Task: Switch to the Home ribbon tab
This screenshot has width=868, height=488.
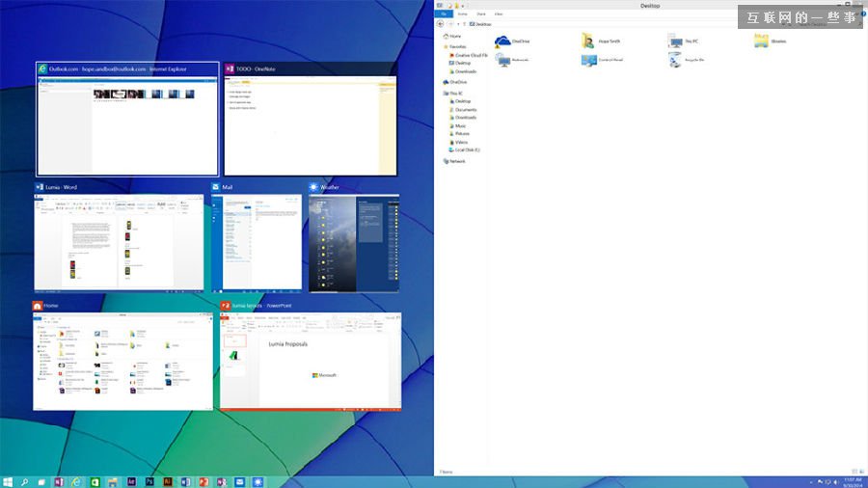Action: 462,14
